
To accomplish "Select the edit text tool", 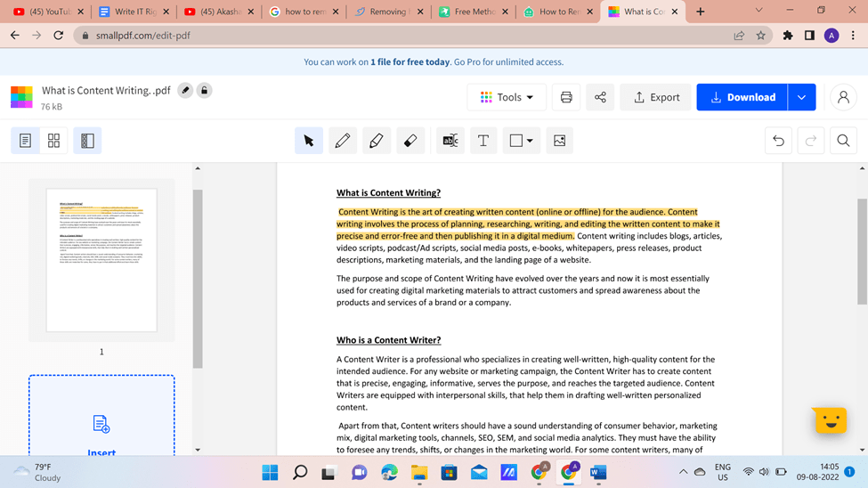I will pos(450,141).
